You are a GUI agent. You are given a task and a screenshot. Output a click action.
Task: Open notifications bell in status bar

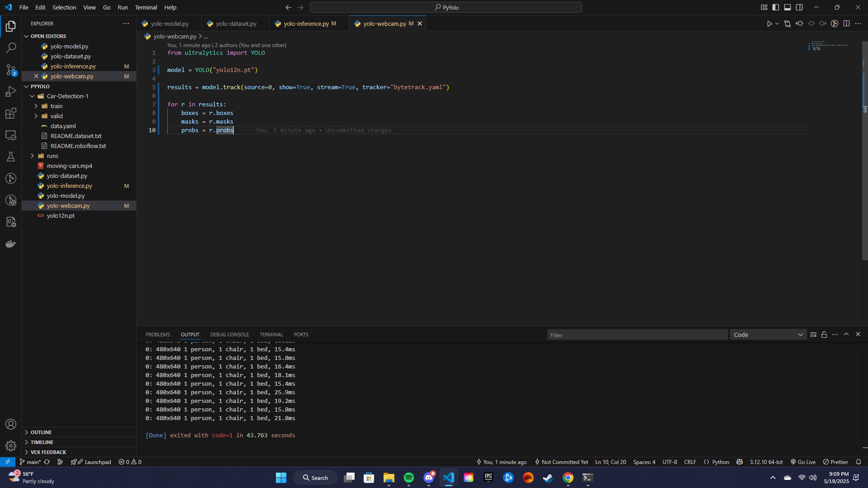[x=859, y=462]
